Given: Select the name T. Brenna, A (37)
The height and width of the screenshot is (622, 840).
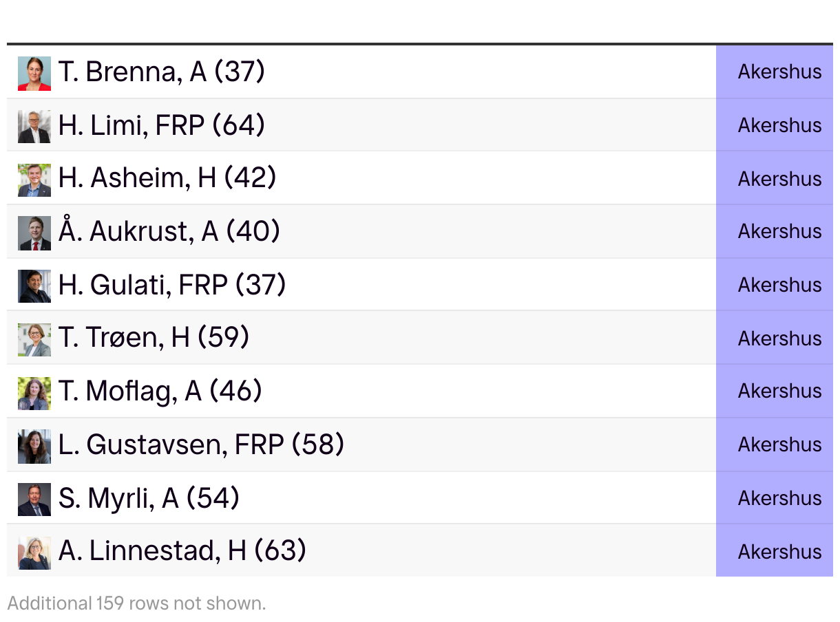Looking at the screenshot, I should (x=162, y=72).
